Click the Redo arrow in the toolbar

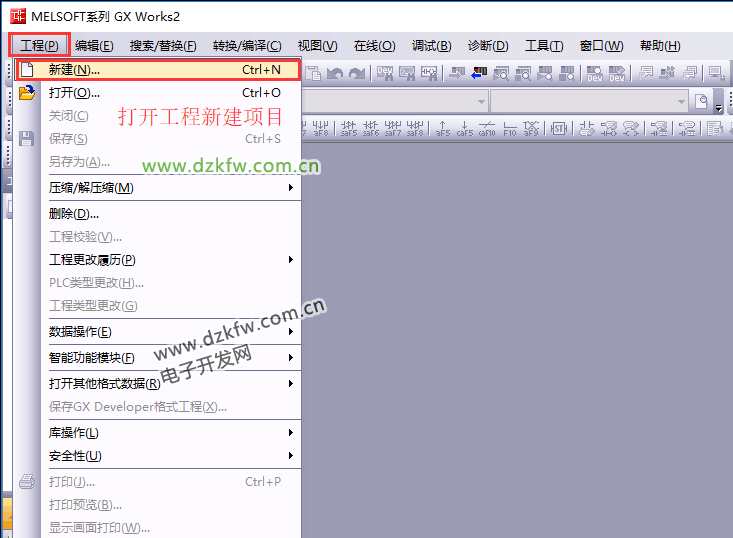(357, 73)
